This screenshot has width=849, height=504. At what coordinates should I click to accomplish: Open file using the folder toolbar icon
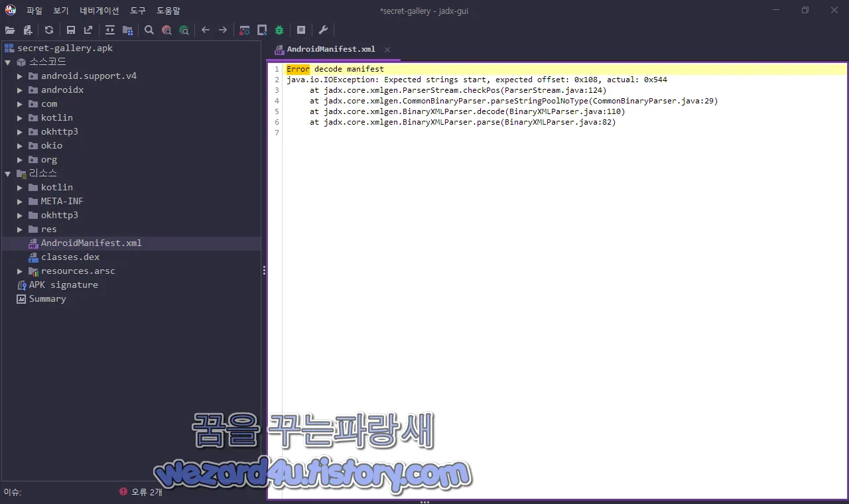[10, 30]
